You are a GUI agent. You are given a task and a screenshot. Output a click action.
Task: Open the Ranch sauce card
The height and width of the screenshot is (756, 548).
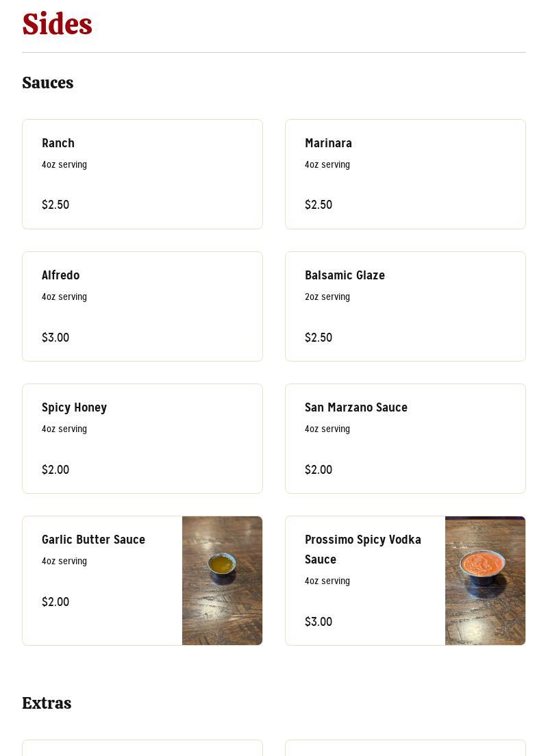click(x=142, y=174)
